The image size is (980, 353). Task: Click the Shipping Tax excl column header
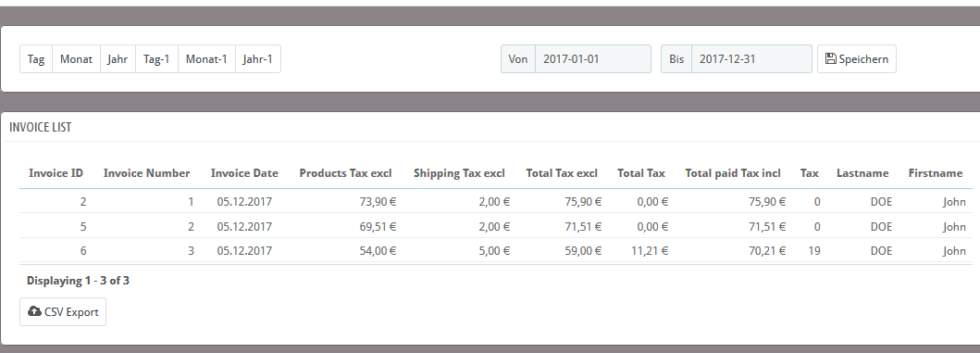[x=459, y=173]
